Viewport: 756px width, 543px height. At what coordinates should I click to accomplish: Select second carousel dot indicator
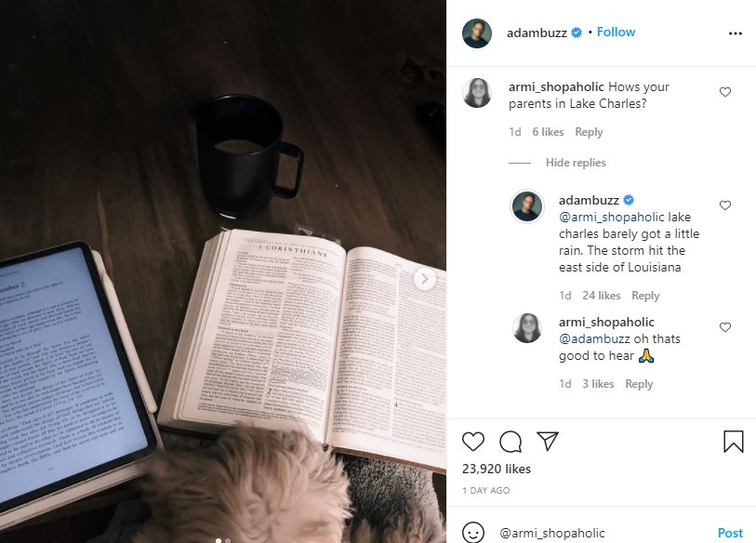(x=228, y=540)
